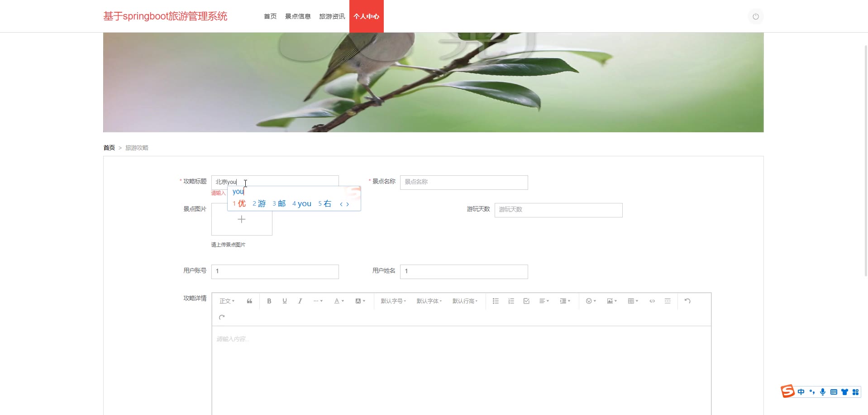Show previous IME candidate page
This screenshot has height=415, width=868.
click(x=341, y=204)
